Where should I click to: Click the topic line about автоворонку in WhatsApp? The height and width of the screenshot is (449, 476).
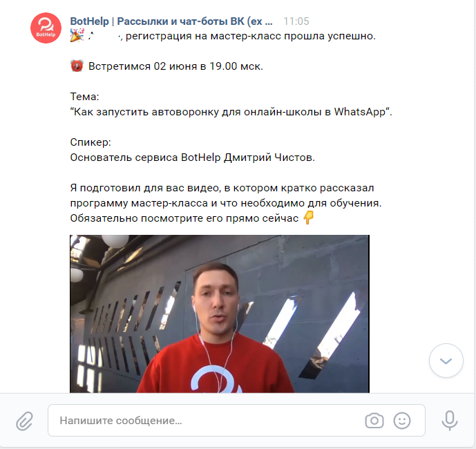click(231, 112)
